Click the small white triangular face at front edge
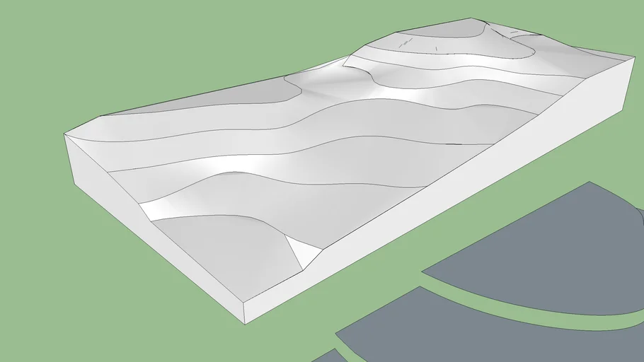 [x=300, y=250]
